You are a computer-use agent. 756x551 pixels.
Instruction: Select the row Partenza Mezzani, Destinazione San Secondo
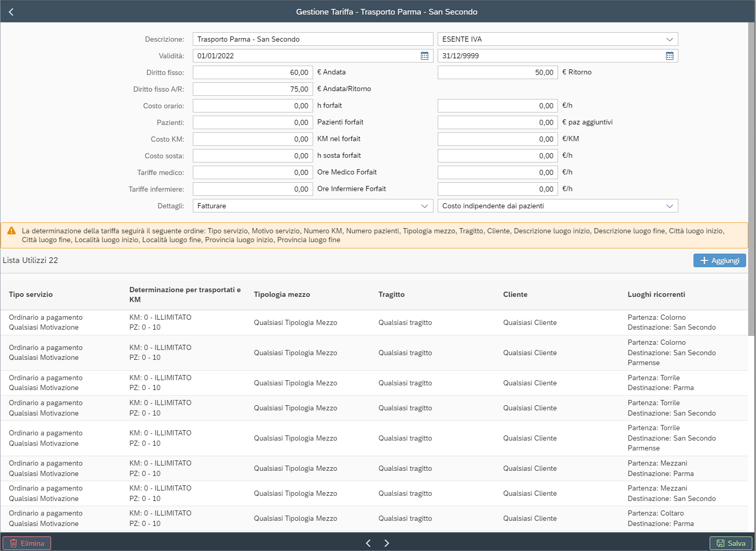click(374, 493)
